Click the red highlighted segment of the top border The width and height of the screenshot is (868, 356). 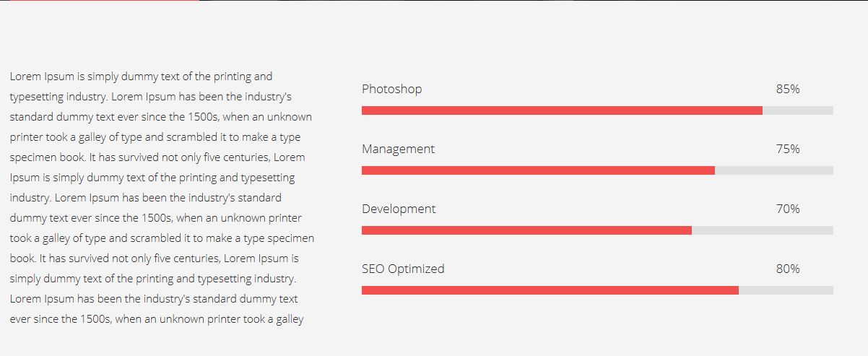pos(99,1)
